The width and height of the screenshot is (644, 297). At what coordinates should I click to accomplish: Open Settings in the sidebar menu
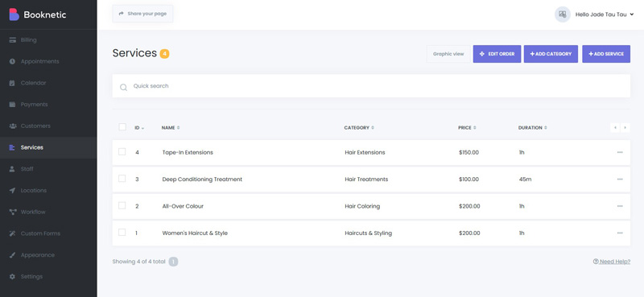tap(48, 276)
